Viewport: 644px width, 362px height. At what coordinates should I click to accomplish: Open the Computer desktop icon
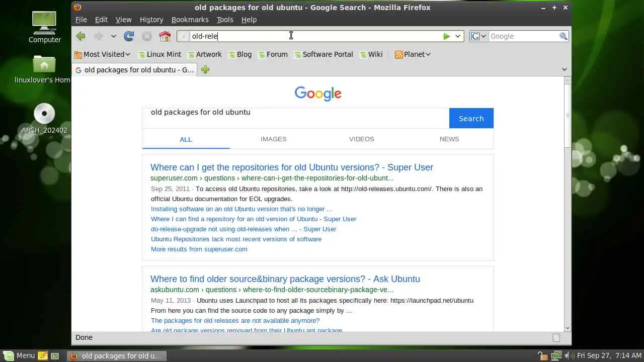[45, 27]
